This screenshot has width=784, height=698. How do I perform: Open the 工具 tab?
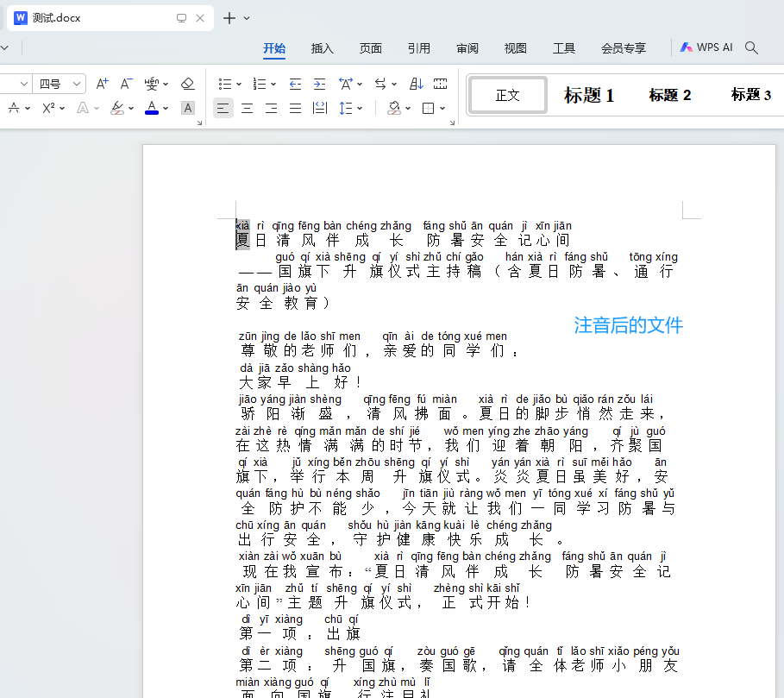564,48
